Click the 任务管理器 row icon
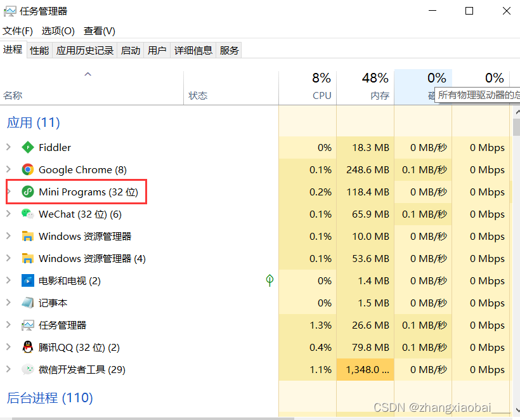 click(x=27, y=325)
